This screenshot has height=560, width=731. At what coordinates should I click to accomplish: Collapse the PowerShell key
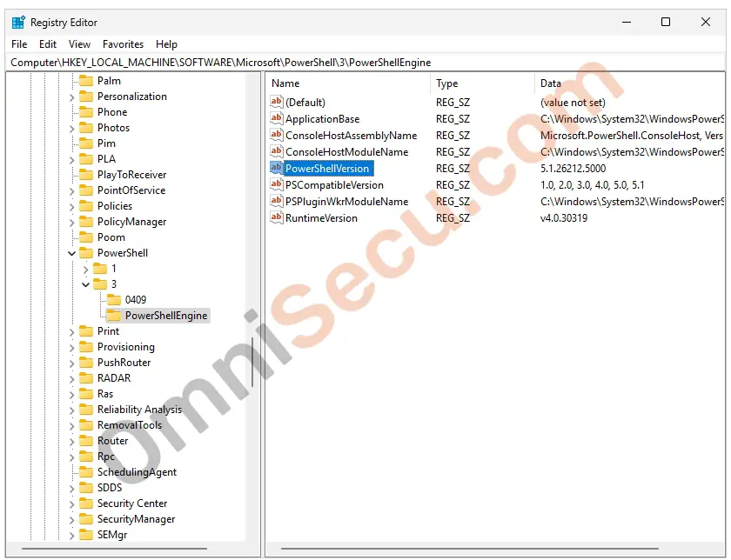point(71,253)
